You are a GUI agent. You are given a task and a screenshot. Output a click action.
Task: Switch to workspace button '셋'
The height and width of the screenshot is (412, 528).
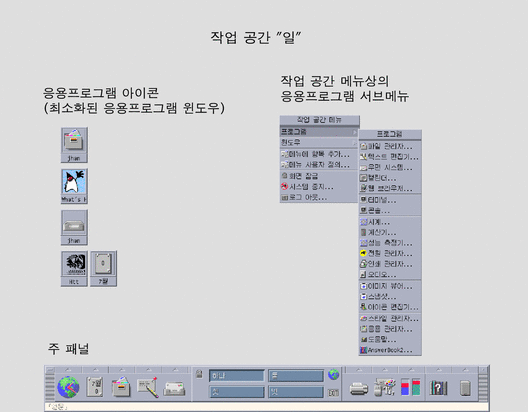(236, 392)
